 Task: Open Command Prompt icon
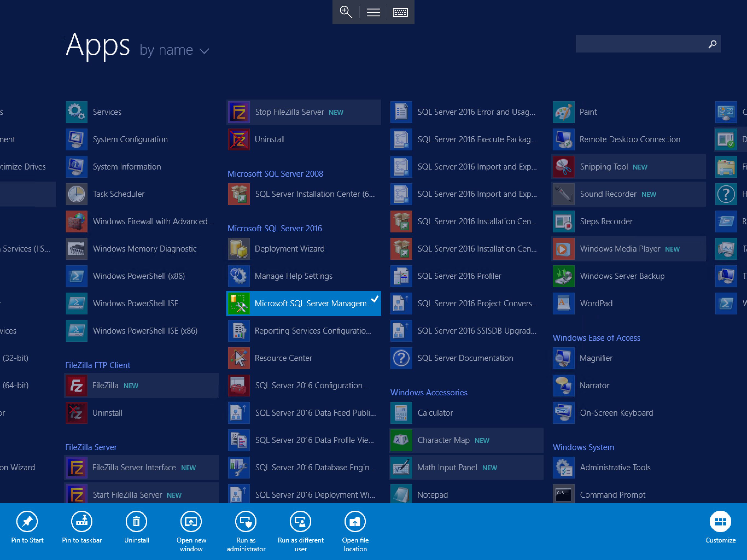coord(564,494)
